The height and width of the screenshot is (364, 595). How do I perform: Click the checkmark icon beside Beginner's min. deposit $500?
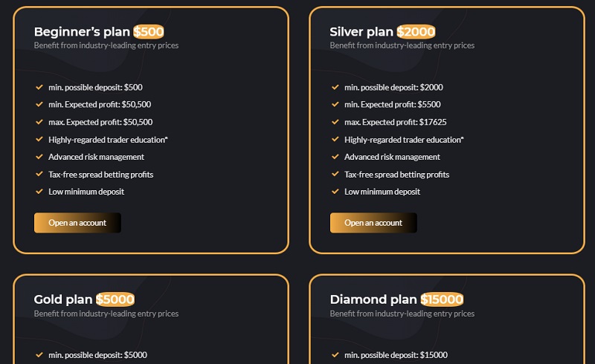[39, 87]
